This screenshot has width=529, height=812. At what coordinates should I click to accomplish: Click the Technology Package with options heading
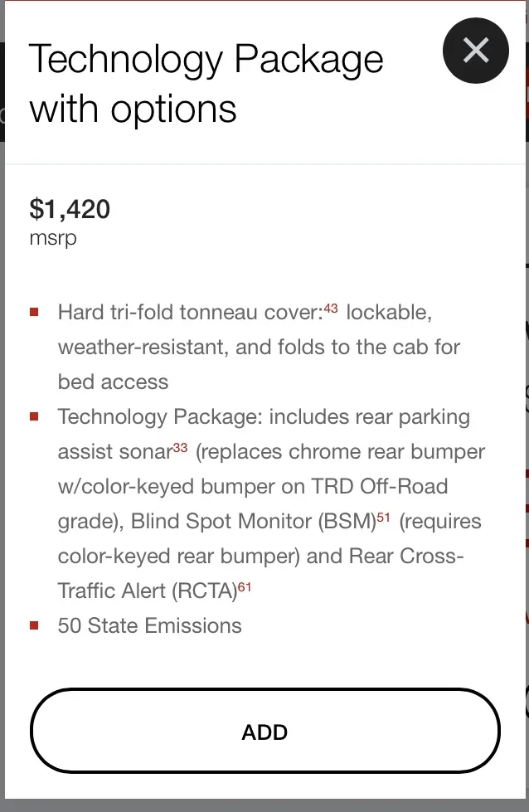pos(206,84)
